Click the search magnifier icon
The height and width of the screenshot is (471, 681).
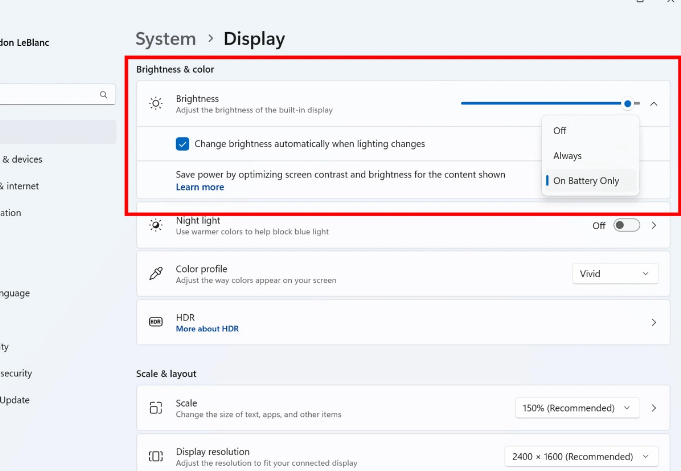coord(103,95)
